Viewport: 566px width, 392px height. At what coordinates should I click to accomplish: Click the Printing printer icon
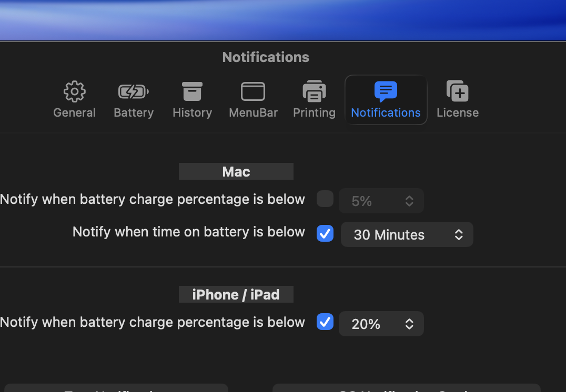click(x=314, y=91)
